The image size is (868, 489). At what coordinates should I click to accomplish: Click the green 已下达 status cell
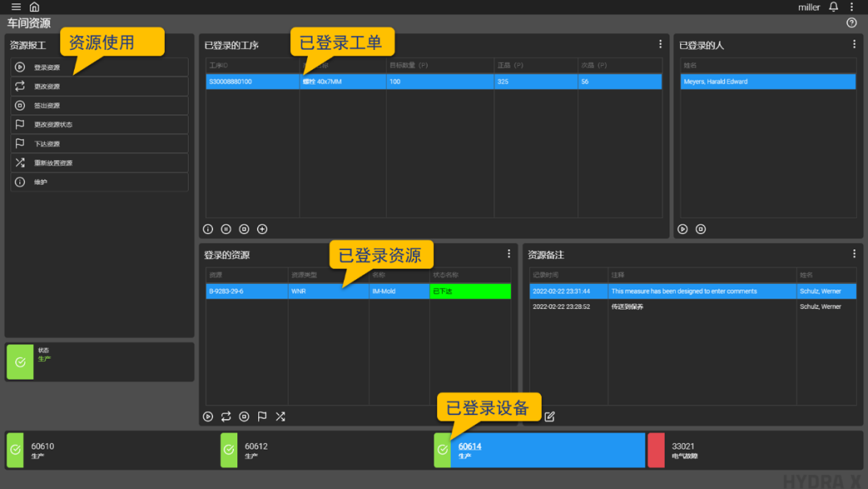coord(470,291)
